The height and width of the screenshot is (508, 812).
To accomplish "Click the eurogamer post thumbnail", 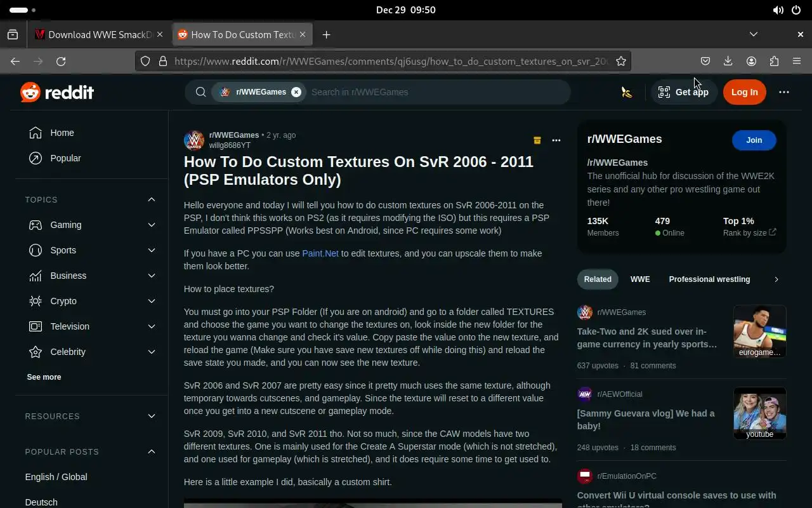I will coord(759,331).
